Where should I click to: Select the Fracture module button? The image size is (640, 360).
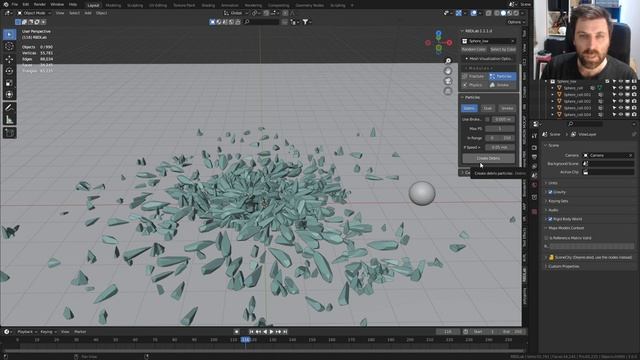tap(475, 76)
